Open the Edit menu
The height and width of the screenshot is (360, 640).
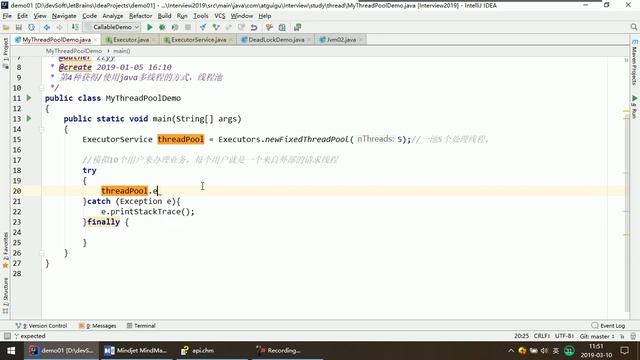pos(22,16)
